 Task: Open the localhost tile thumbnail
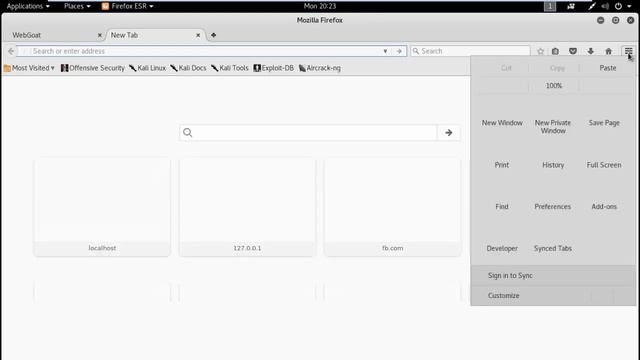point(102,207)
